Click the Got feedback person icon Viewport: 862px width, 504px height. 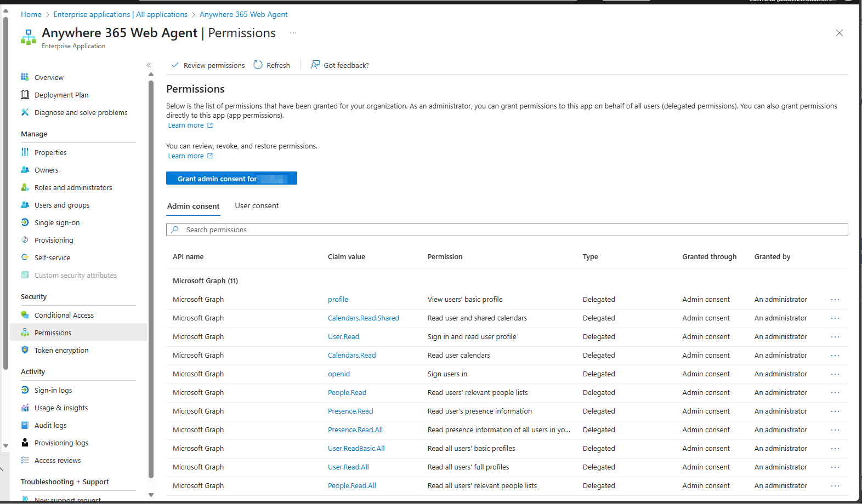pos(315,65)
